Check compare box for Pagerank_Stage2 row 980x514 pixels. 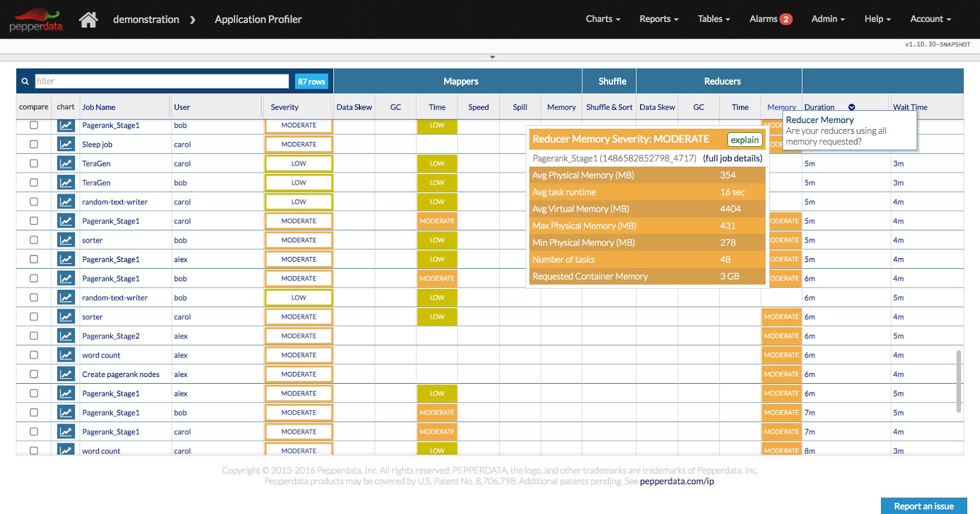(34, 336)
